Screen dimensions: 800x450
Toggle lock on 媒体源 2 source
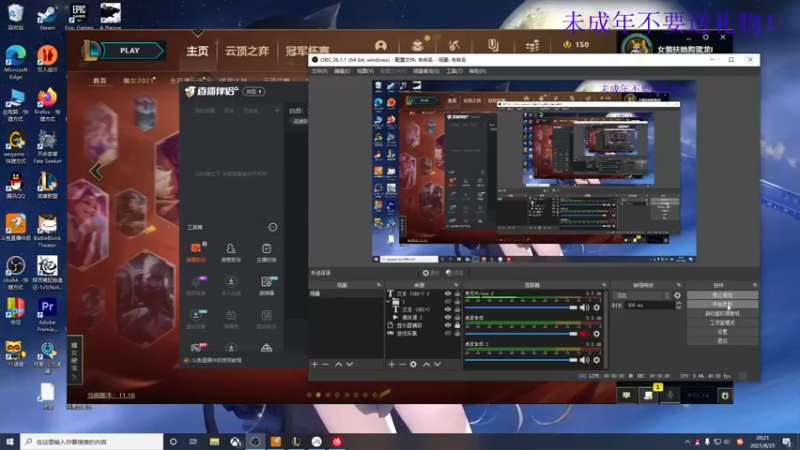pos(457,317)
